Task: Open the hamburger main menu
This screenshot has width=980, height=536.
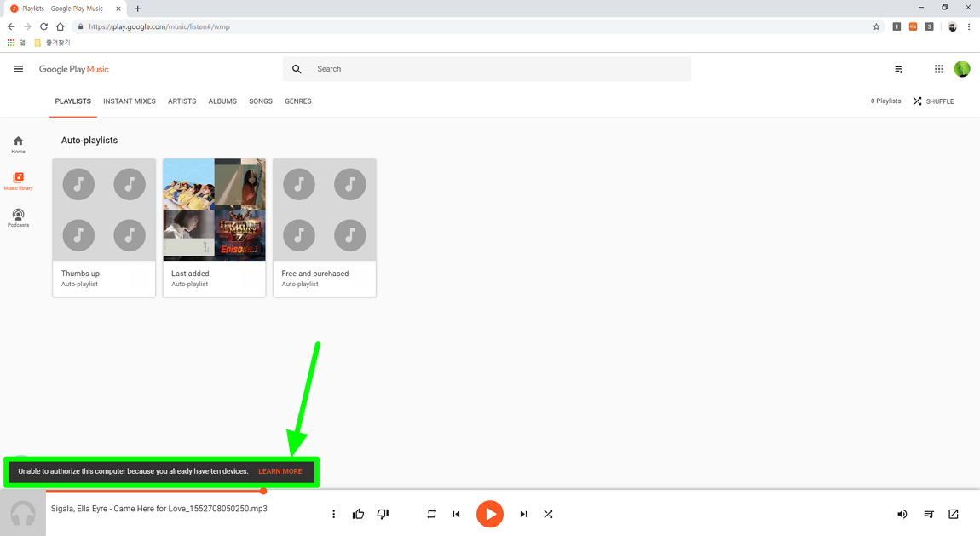Action: point(18,69)
